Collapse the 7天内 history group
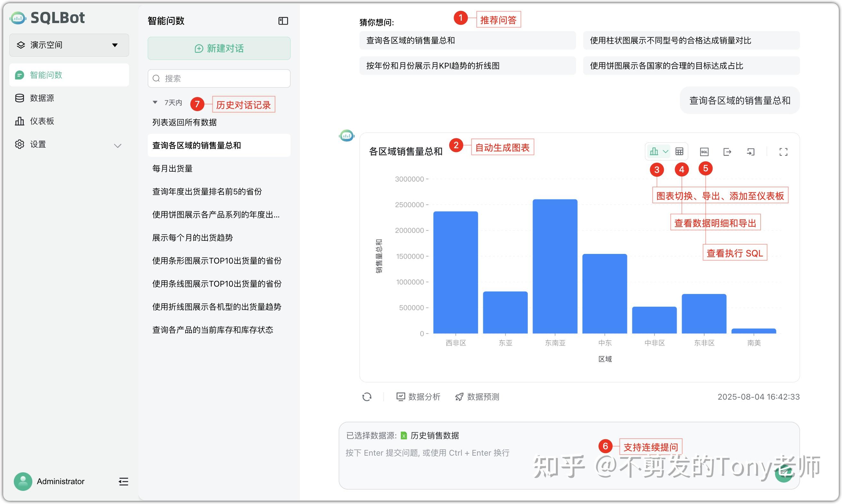Screen dimensions: 842x504 [155, 102]
